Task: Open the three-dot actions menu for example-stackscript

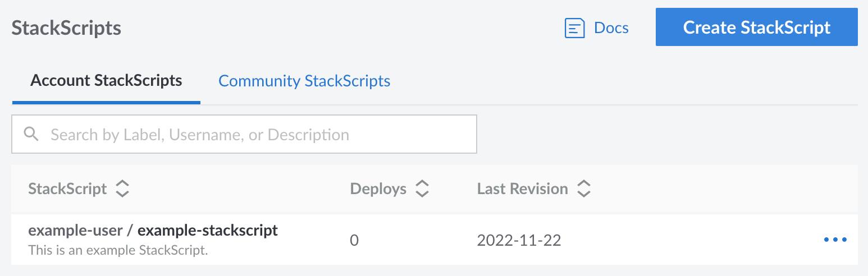Action: click(x=835, y=240)
